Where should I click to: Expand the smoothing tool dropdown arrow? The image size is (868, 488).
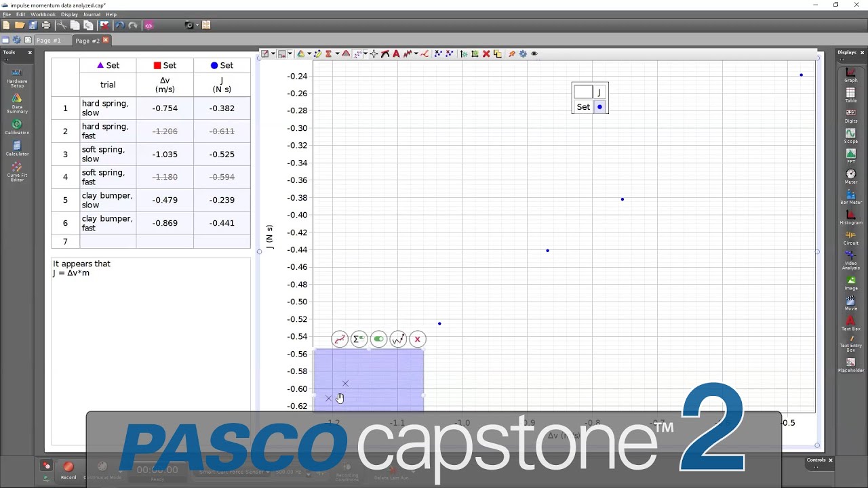[x=416, y=54]
